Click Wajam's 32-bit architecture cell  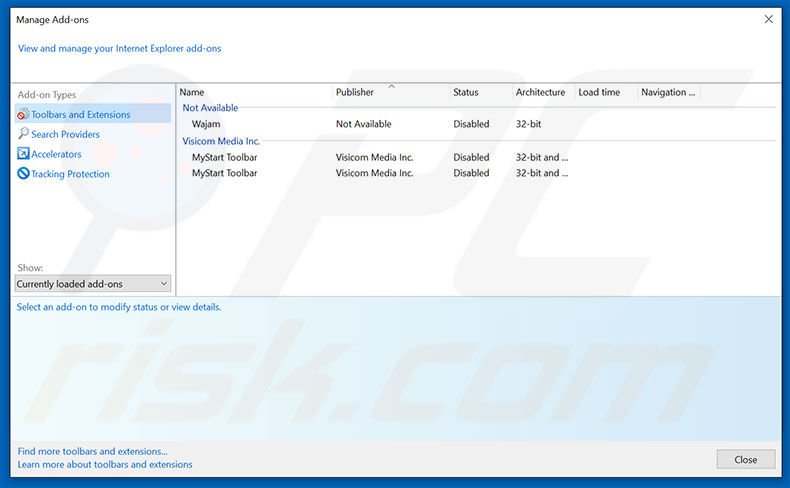[528, 124]
